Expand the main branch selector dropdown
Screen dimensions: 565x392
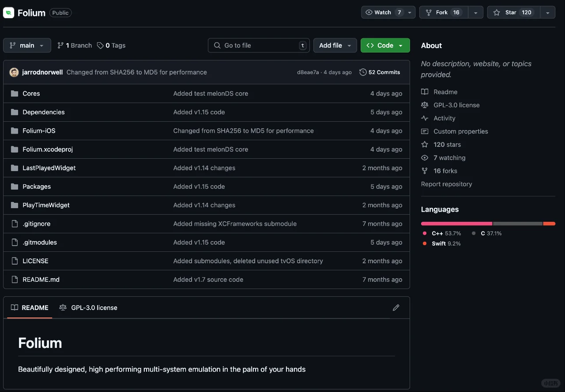click(27, 45)
